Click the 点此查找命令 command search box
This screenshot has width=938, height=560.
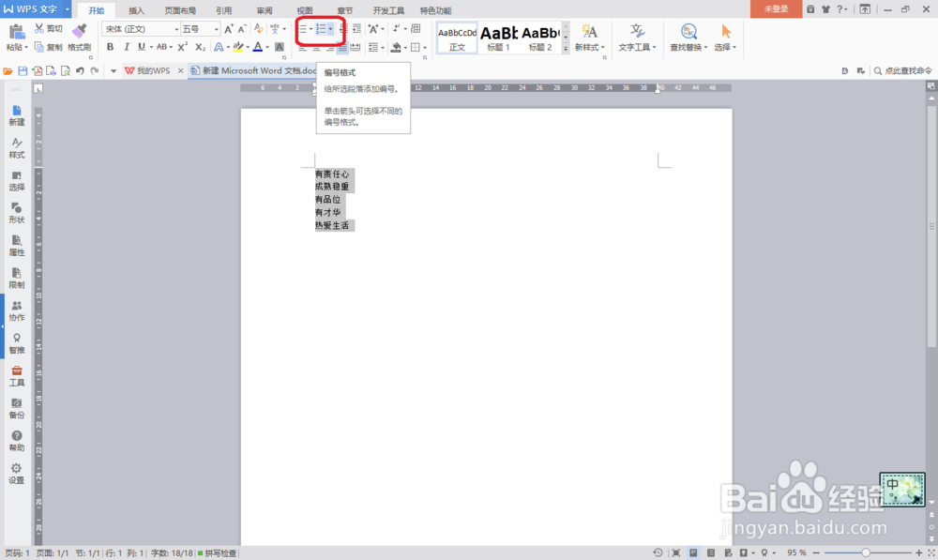902,70
